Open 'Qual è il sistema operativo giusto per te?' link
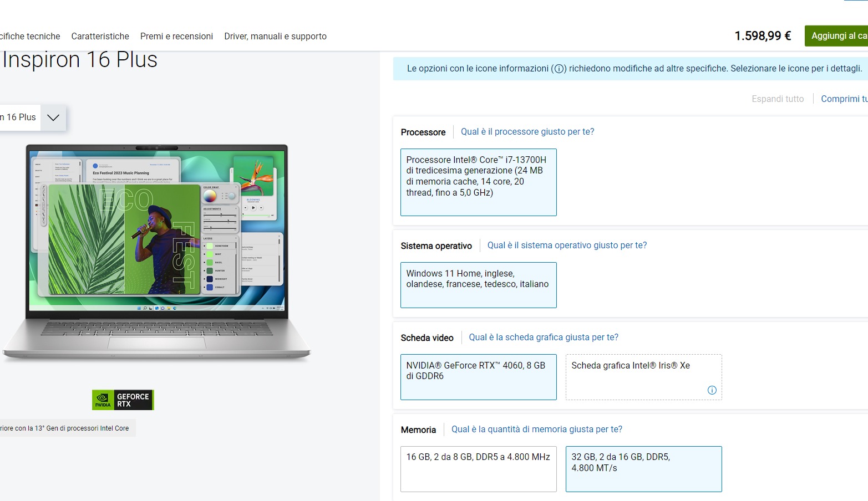 pos(567,245)
